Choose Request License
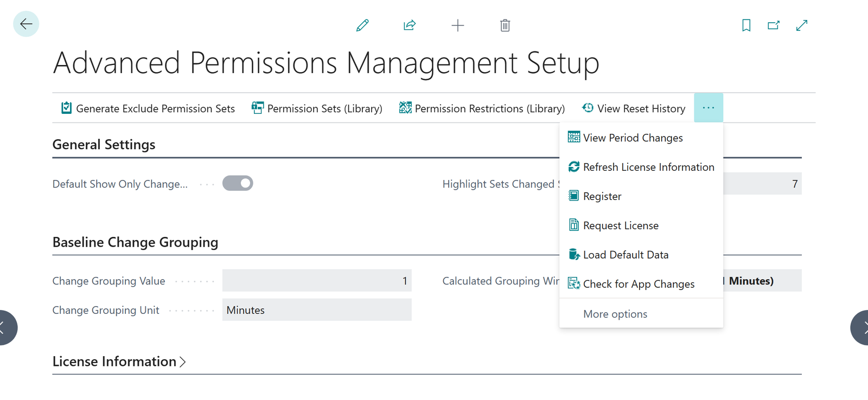 click(641, 225)
